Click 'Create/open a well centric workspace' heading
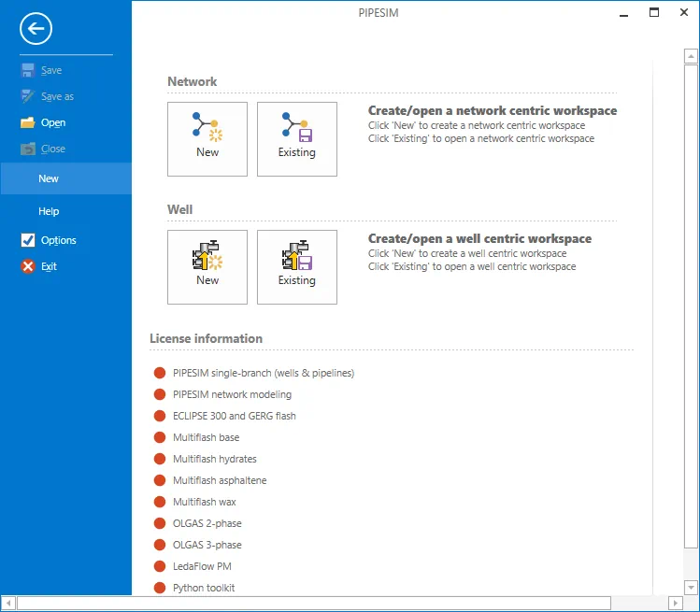 click(x=480, y=238)
